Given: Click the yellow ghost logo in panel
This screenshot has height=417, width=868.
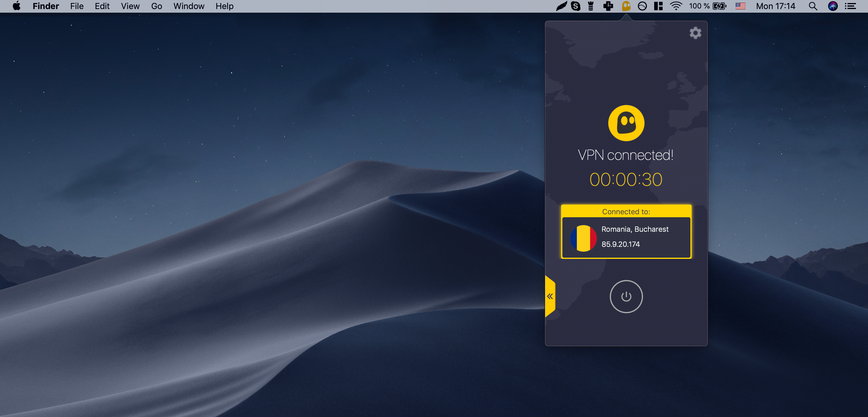Looking at the screenshot, I should (x=626, y=123).
